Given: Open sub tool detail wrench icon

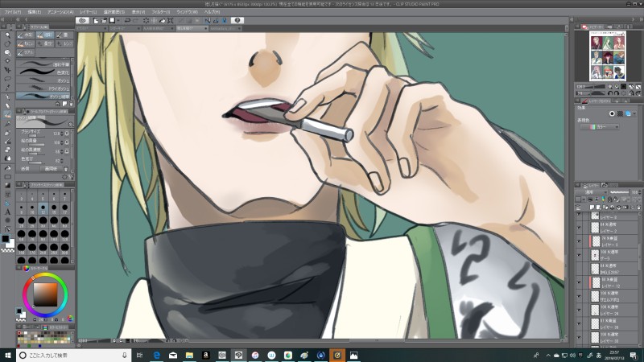Looking at the screenshot, I should tap(71, 177).
